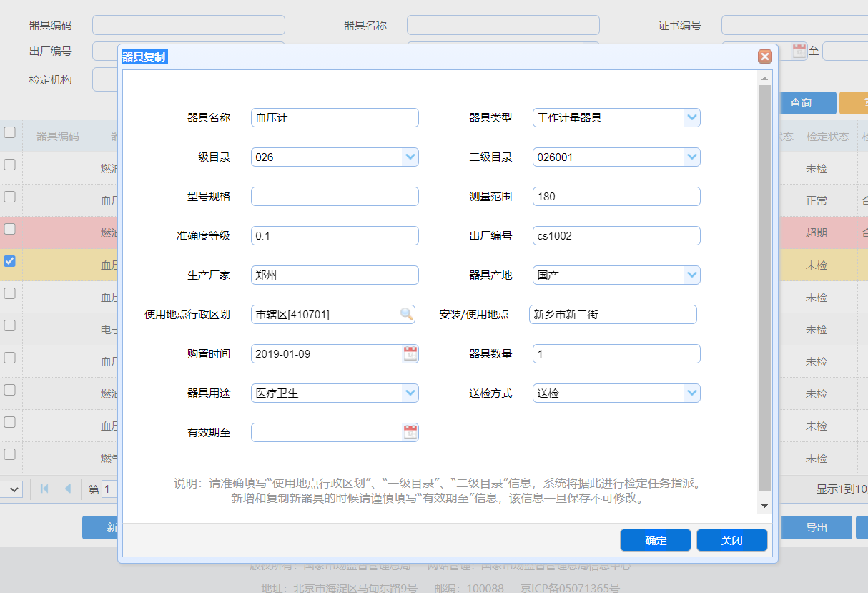
Task: Expand the 器具用途 dropdown
Action: click(410, 393)
